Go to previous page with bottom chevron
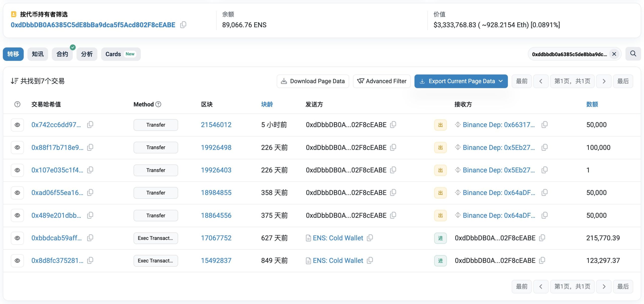 coord(541,286)
